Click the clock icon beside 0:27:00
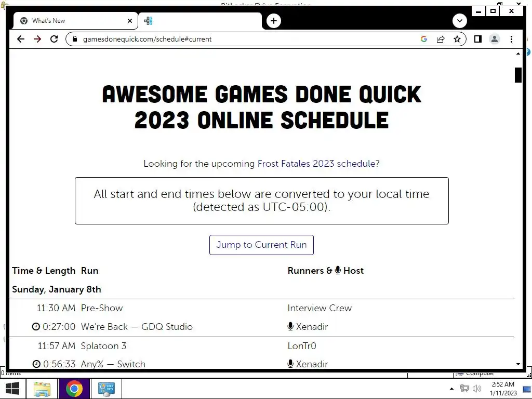This screenshot has height=399, width=532. tap(36, 326)
